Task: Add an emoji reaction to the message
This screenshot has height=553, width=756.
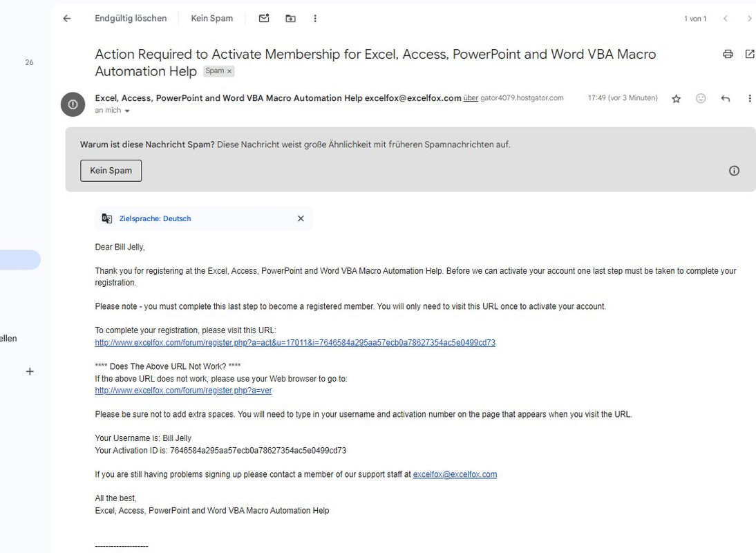Action: [701, 98]
